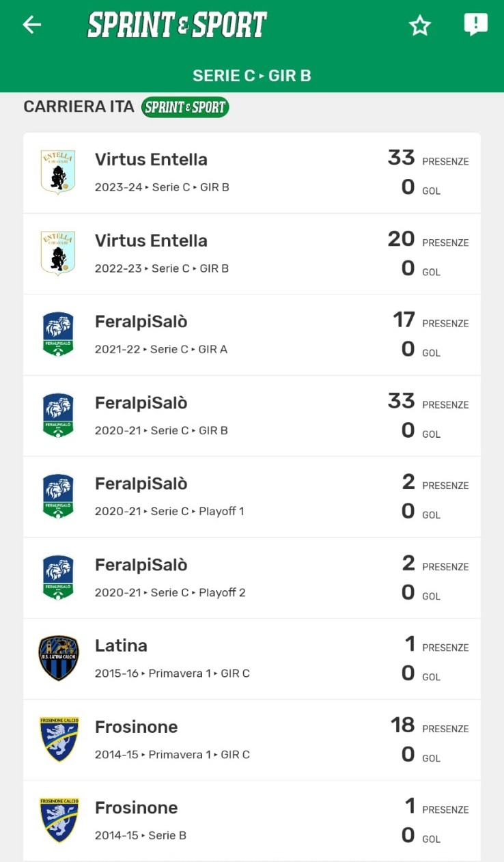Open Virtus Entella 2023-24 team name

click(x=151, y=160)
